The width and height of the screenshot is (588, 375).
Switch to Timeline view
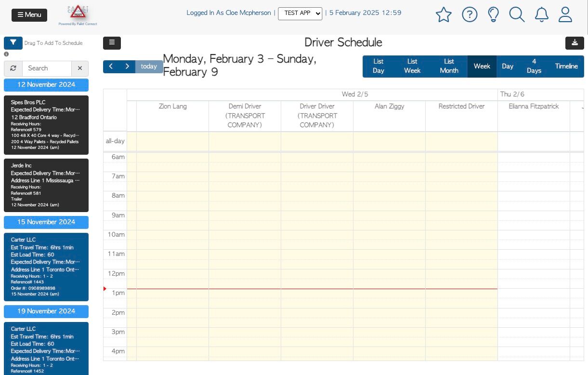566,66
